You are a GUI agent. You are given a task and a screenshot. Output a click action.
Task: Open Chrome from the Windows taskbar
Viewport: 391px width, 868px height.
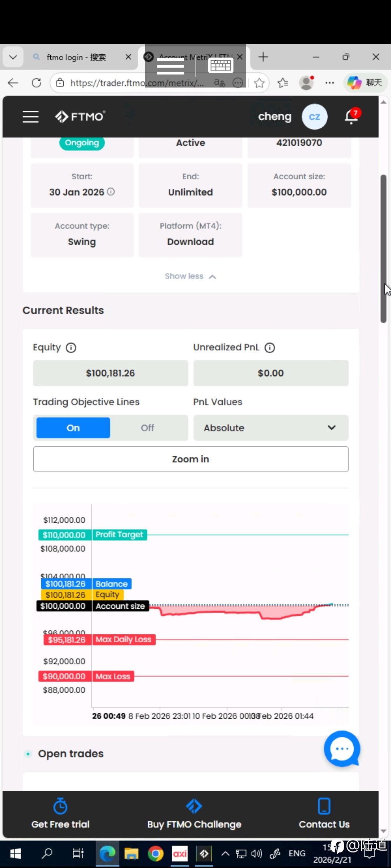coord(156,854)
